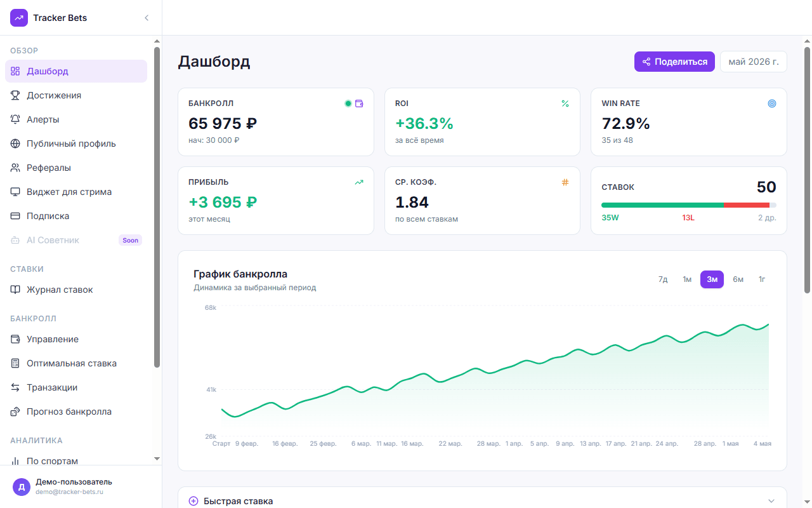This screenshot has height=508, width=812.
Task: Click the red losses segment of Ставок bar
Action: (747, 205)
